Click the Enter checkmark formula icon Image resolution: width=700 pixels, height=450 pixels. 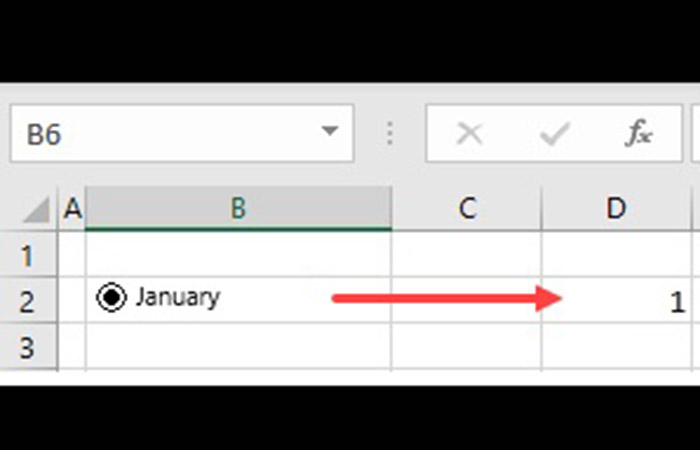(554, 134)
